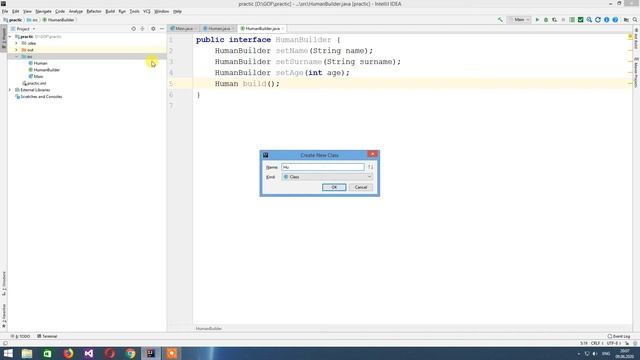Click the locate/scroll from source target icon
Image resolution: width=640 pixels, height=360 pixels.
click(133, 29)
